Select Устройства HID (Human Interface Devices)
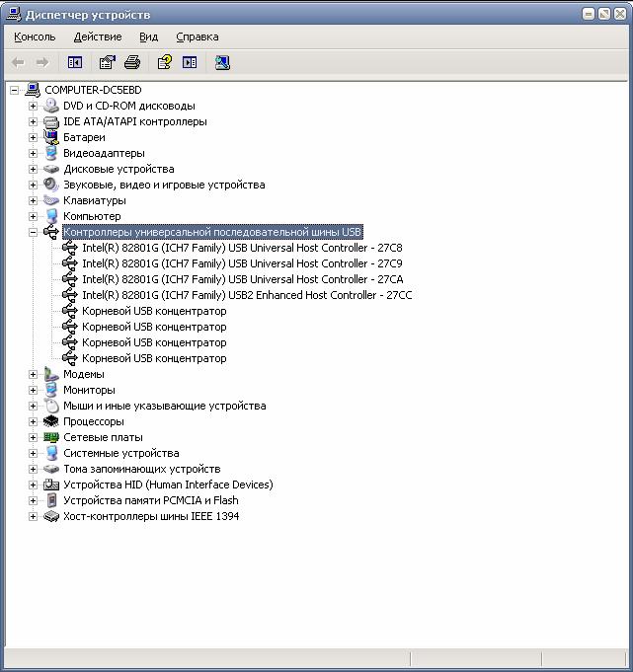The height and width of the screenshot is (672, 633). point(168,485)
